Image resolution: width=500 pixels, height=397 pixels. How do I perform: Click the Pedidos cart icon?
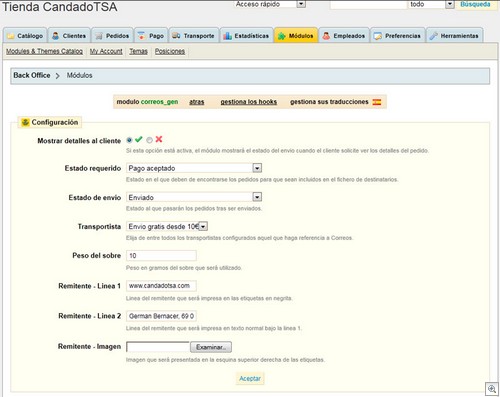pos(99,36)
